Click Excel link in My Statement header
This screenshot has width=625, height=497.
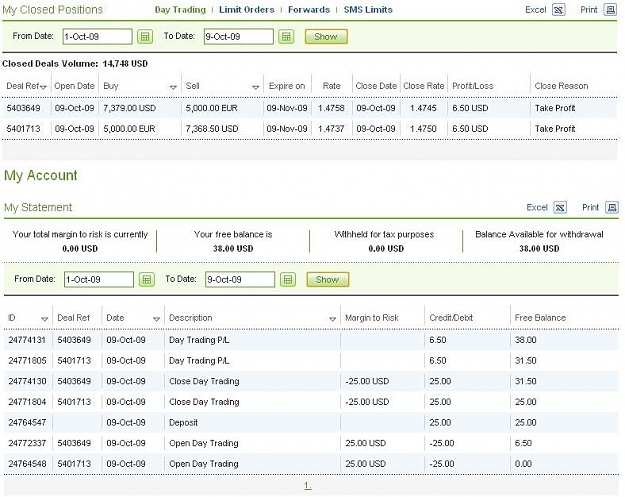[537, 207]
